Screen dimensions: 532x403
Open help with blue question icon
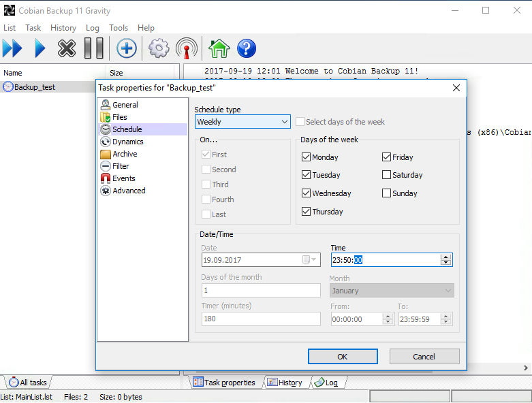click(x=247, y=48)
